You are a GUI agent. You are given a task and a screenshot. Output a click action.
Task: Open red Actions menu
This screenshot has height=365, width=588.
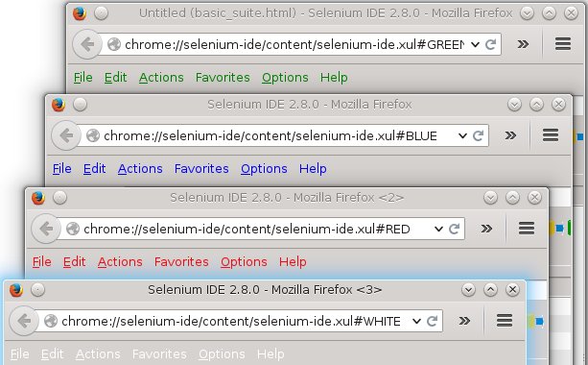pos(120,261)
